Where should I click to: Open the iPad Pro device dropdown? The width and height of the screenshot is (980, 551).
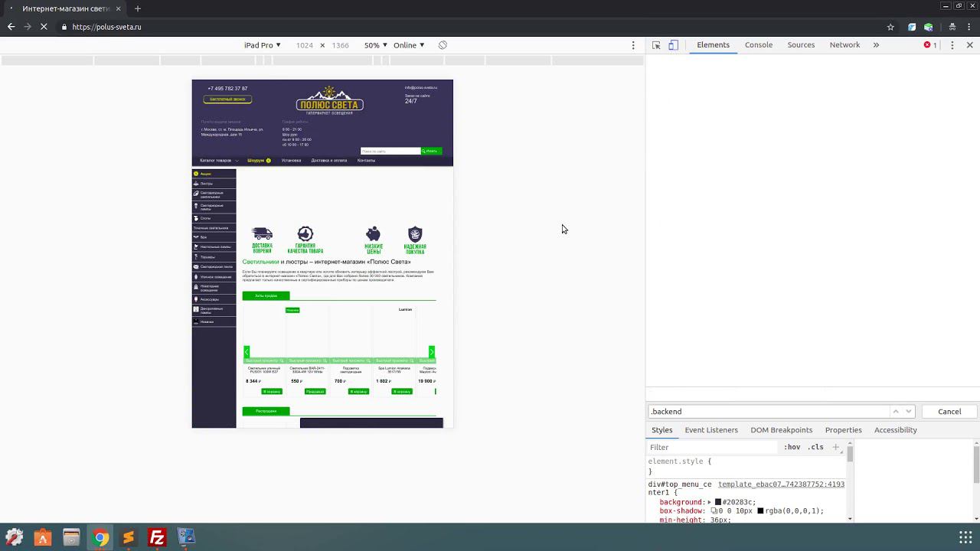coord(263,45)
